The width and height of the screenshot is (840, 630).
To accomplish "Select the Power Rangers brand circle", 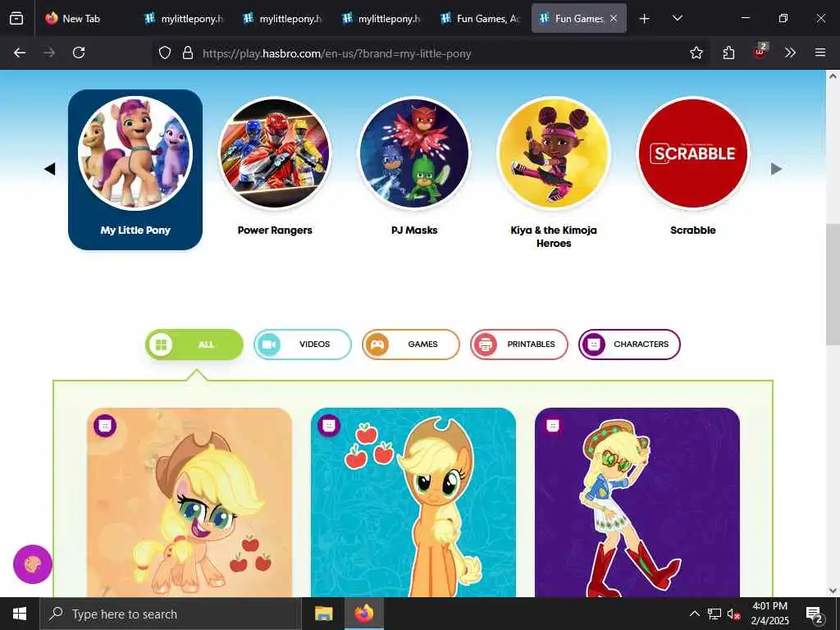I will pos(275,153).
